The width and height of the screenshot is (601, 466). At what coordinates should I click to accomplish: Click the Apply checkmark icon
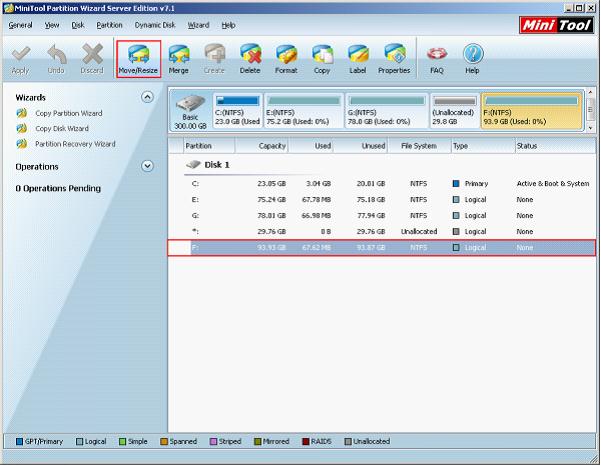click(x=21, y=55)
